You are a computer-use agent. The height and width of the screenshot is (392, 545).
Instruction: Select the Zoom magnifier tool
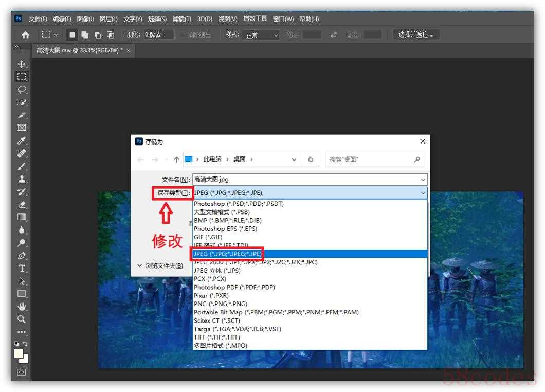[22, 319]
